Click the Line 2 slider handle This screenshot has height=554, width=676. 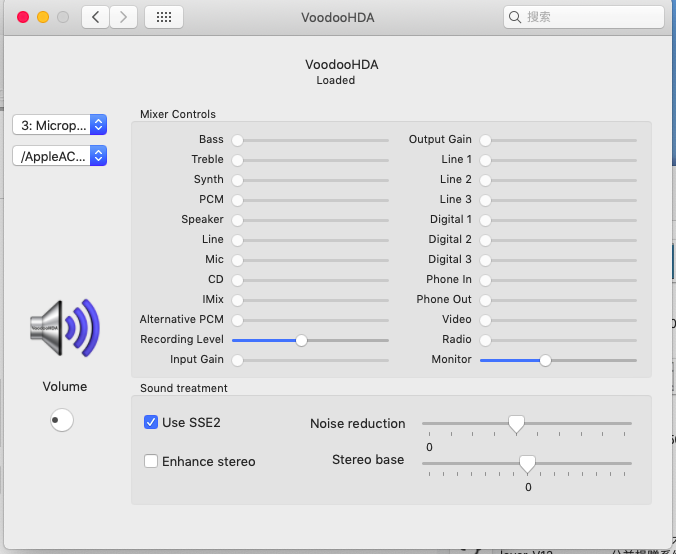[485, 180]
